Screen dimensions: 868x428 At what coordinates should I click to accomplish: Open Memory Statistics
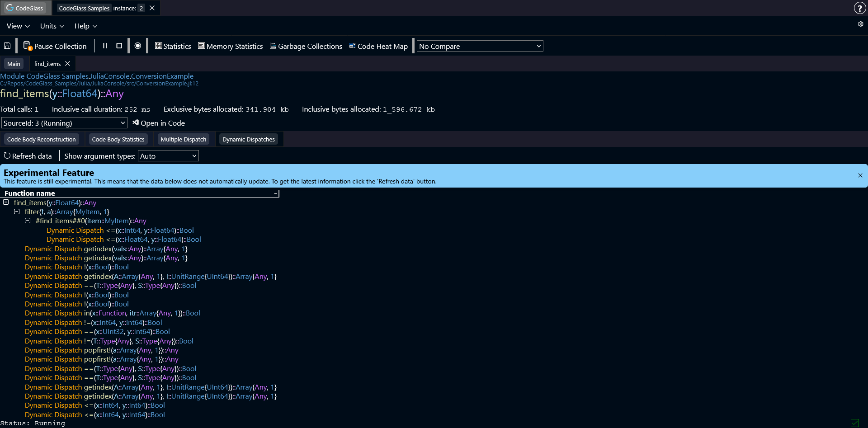point(230,46)
